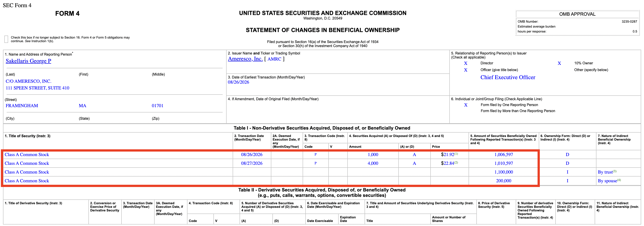Open footnote (4) beside By spouse

[619, 180]
